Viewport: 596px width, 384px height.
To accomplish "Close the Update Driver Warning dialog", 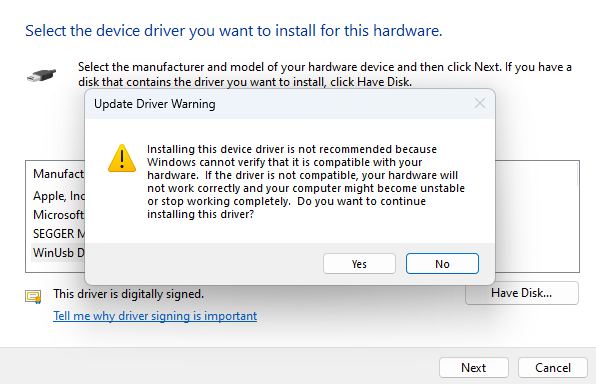I will point(480,103).
